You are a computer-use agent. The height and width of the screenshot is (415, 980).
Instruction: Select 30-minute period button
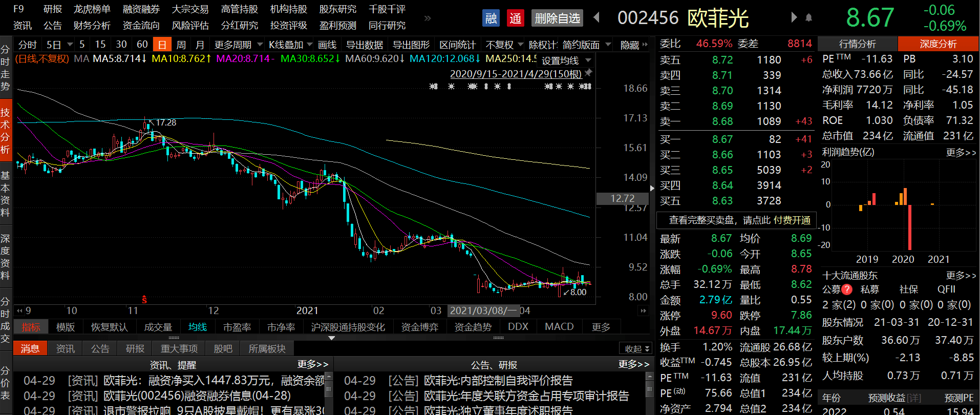point(121,45)
